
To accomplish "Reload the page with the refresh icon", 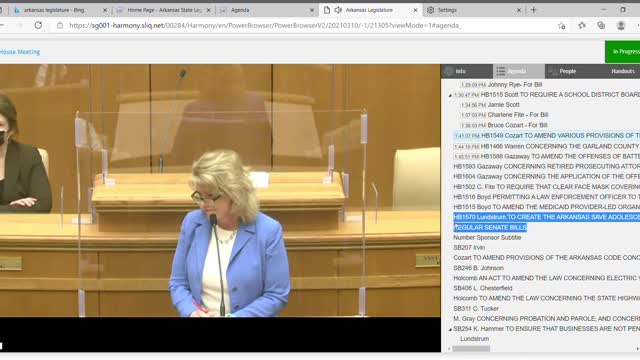I will click(x=38, y=25).
